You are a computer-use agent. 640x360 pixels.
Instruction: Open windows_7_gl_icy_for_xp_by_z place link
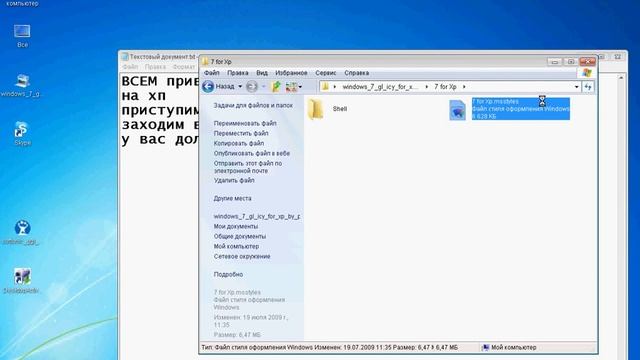[x=257, y=216]
